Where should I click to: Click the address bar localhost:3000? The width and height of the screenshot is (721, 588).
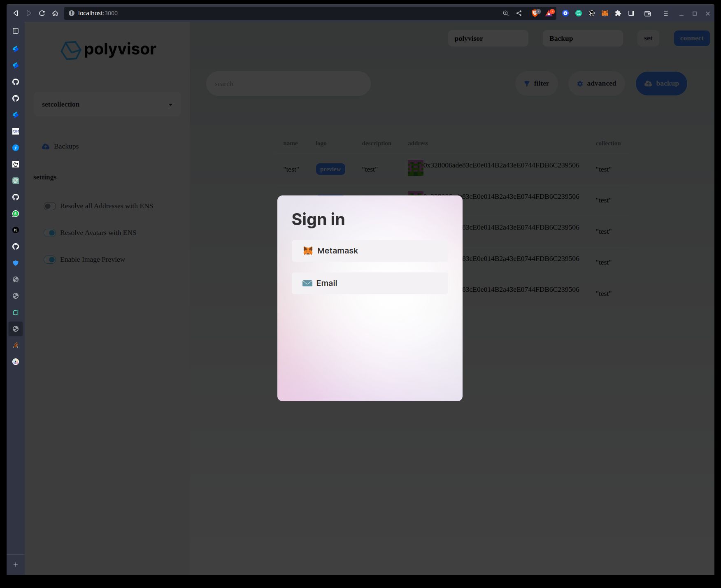pyautogui.click(x=98, y=13)
